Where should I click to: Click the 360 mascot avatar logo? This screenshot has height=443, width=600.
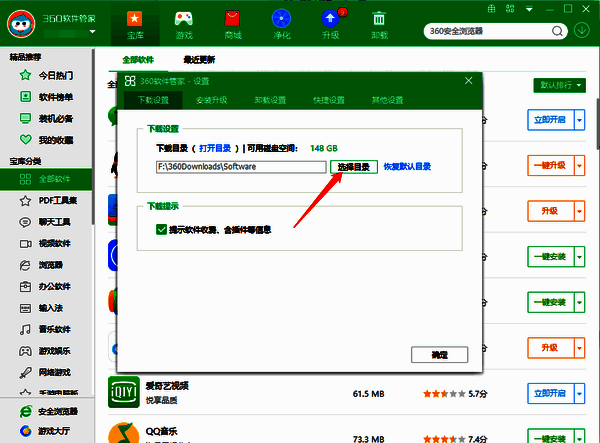[21, 24]
